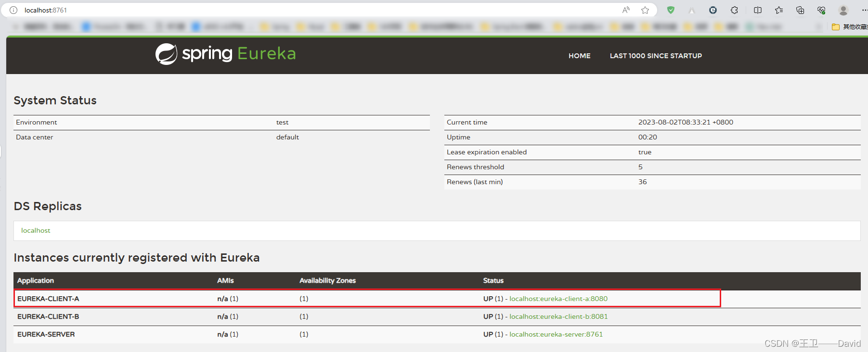Click the System Status heading
The width and height of the screenshot is (868, 352).
pyautogui.click(x=55, y=101)
